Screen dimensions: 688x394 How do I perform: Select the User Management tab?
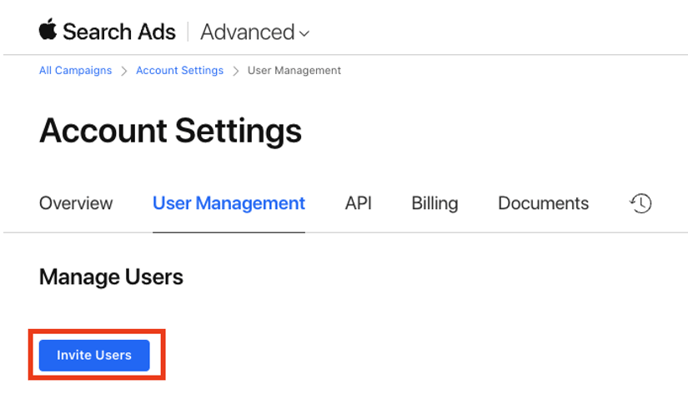(229, 203)
